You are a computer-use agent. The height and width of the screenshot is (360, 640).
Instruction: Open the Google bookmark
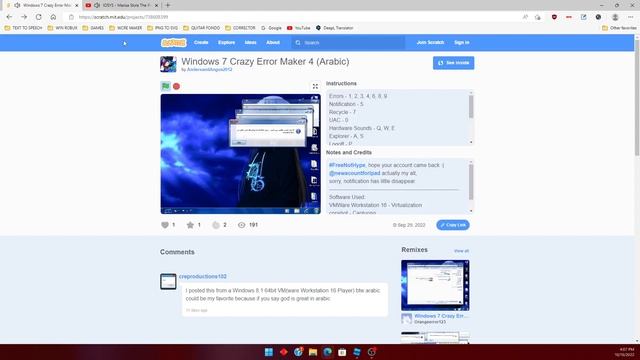pyautogui.click(x=271, y=28)
